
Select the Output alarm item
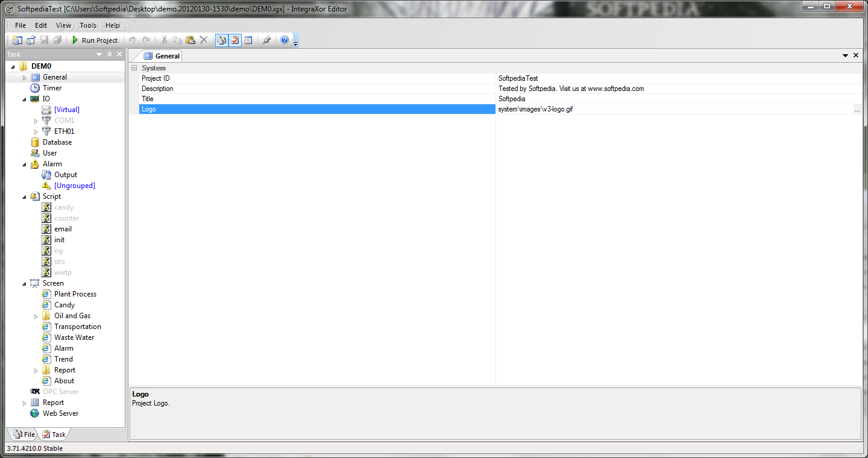[x=66, y=175]
